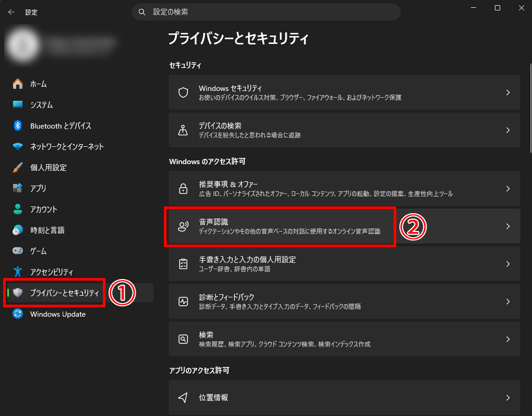Screen dimensions: 532x416
Task: Expand 診断とフィードバック chevron
Action: point(508,302)
